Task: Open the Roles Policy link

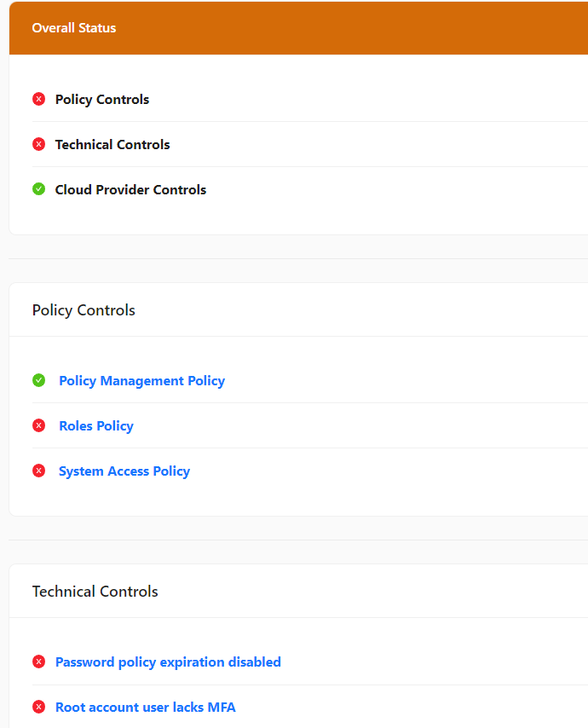Action: [x=96, y=426]
